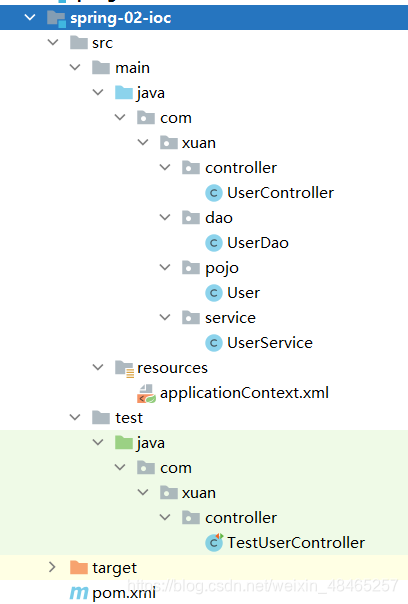
Task: Collapse the xuan package under main
Action: [143, 143]
